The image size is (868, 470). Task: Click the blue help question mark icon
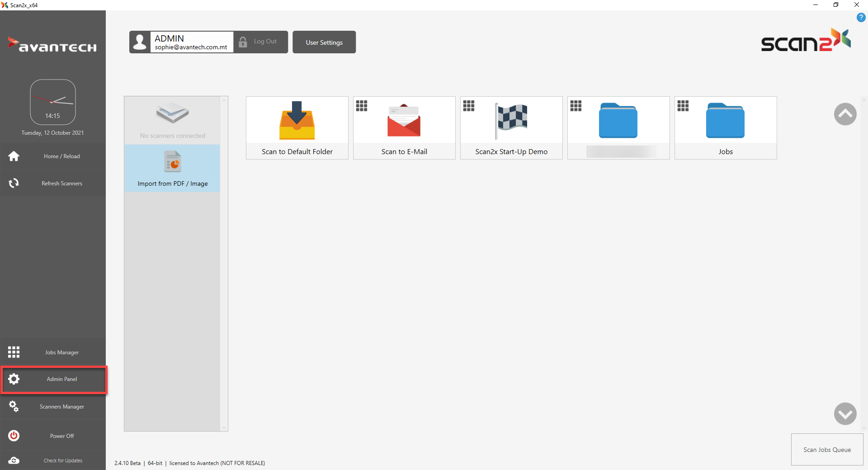[861, 18]
